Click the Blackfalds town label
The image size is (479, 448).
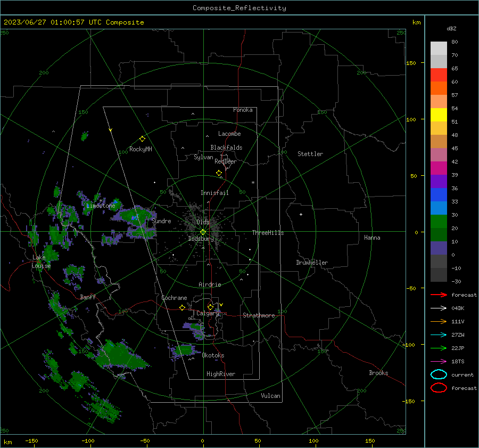click(x=226, y=148)
